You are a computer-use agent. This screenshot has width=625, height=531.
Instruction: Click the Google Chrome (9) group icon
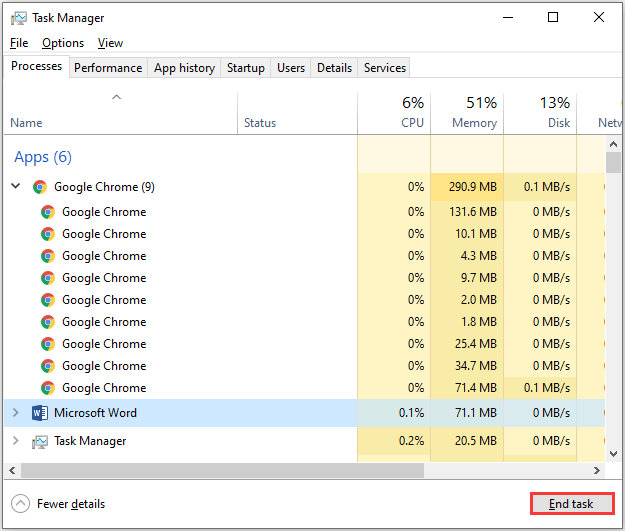point(40,187)
